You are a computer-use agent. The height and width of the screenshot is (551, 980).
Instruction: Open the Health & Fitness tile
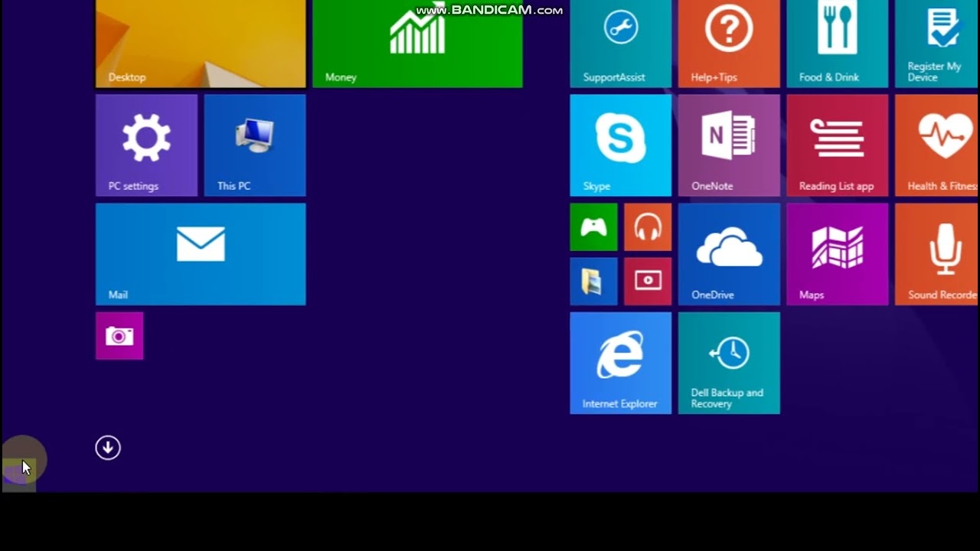coord(937,145)
